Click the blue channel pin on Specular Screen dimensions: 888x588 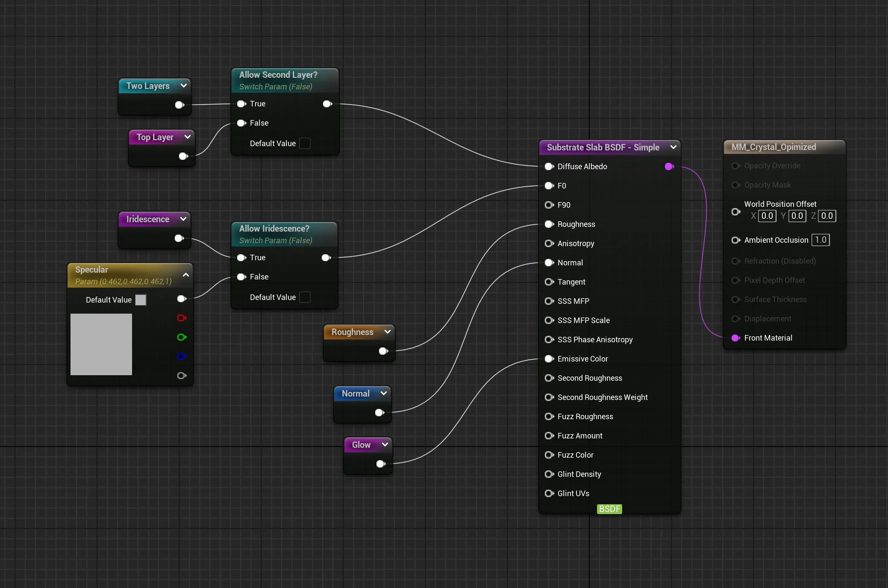point(182,356)
